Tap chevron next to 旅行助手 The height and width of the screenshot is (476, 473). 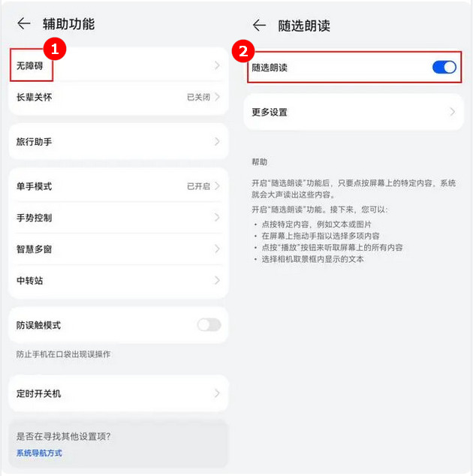click(x=217, y=141)
